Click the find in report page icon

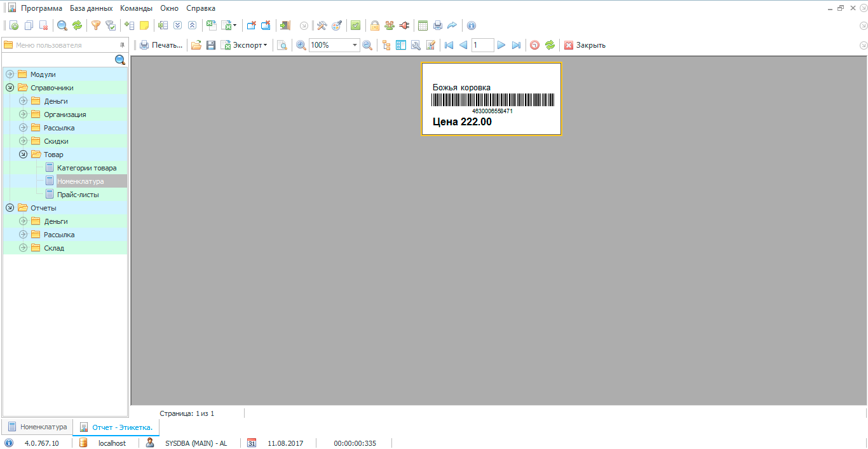282,45
